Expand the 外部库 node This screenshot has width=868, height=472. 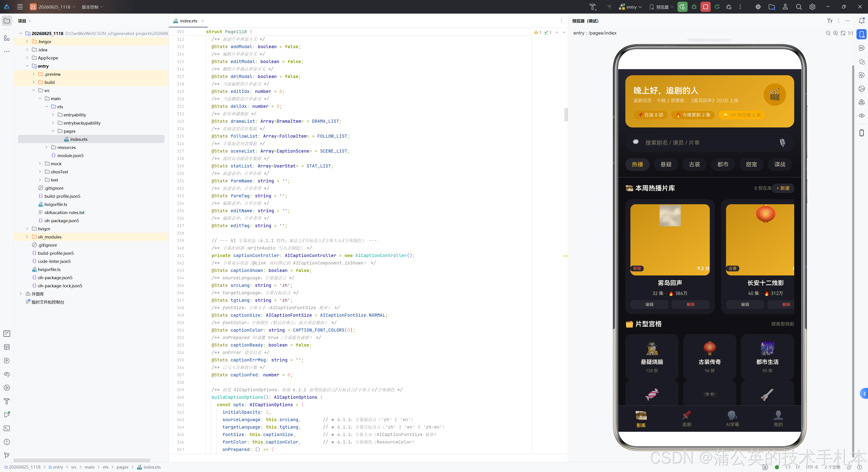tap(21, 294)
